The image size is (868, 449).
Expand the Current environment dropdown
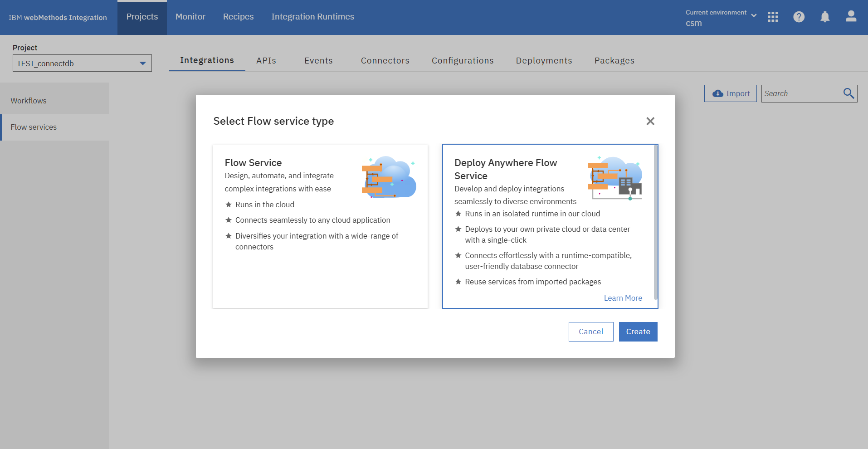721,18
